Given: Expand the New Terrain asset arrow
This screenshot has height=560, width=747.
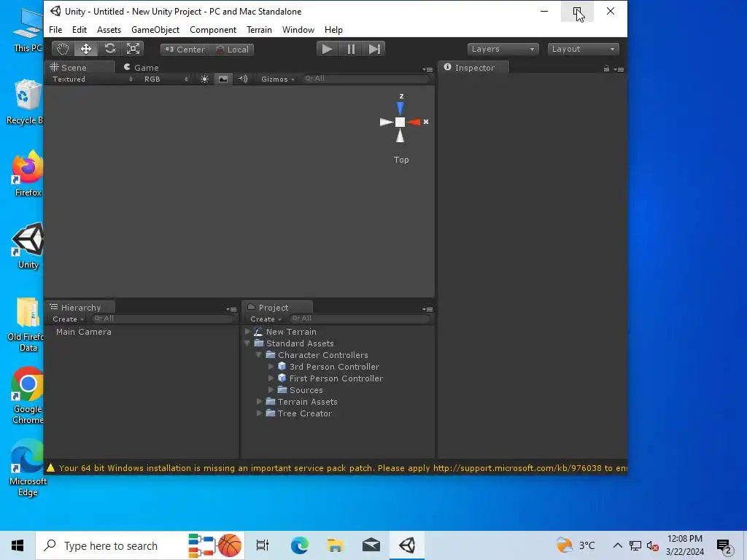Looking at the screenshot, I should click(247, 332).
